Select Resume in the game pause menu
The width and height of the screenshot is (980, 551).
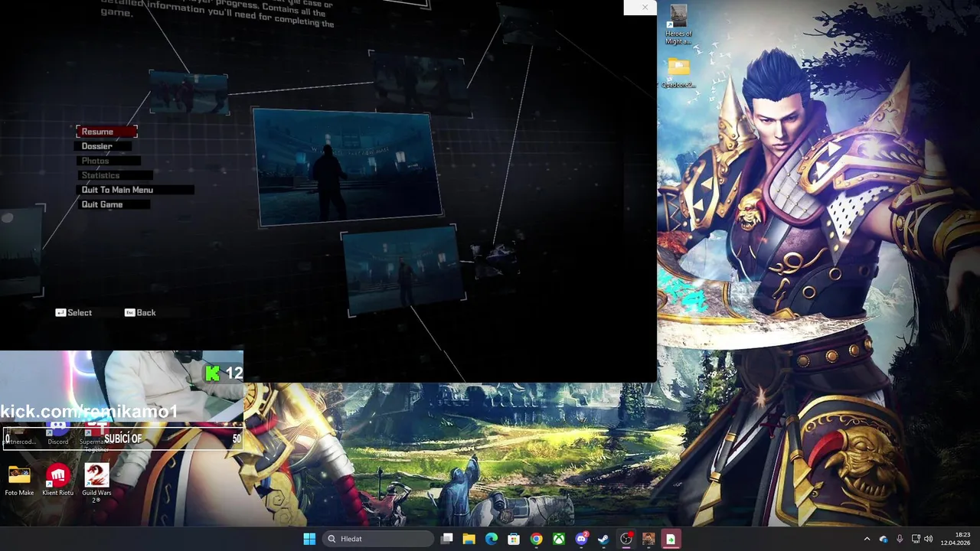(x=106, y=132)
